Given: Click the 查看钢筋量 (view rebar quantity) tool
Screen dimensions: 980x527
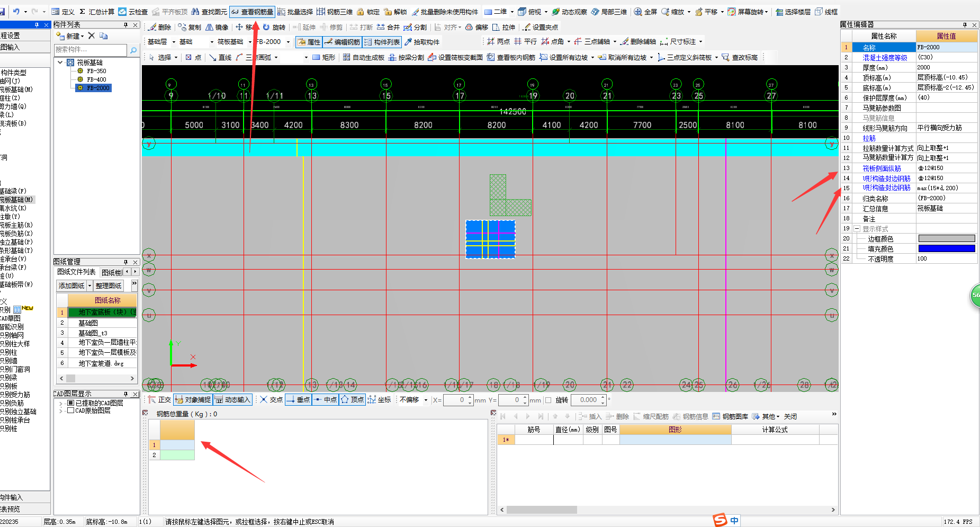Looking at the screenshot, I should pos(252,12).
